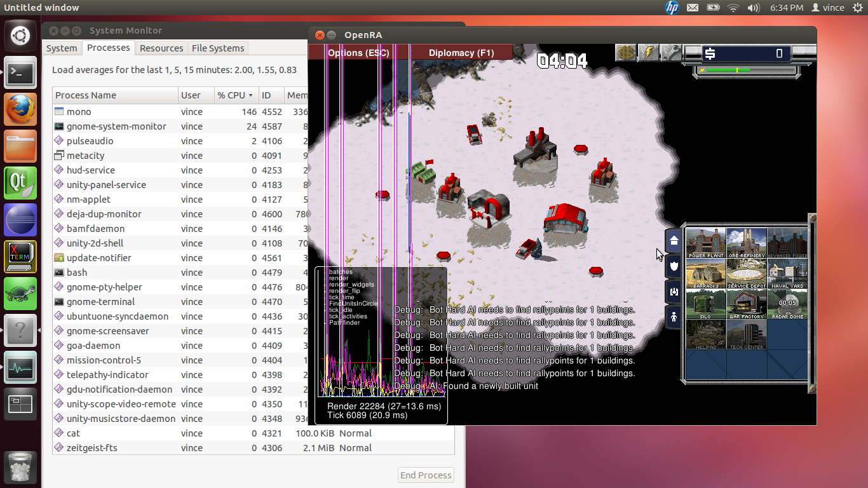Select the gnome-terminal process row

(180, 302)
